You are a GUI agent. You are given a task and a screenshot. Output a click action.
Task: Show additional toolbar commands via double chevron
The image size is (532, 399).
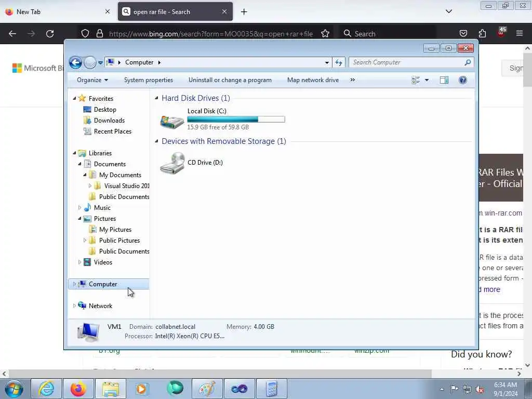click(x=353, y=80)
